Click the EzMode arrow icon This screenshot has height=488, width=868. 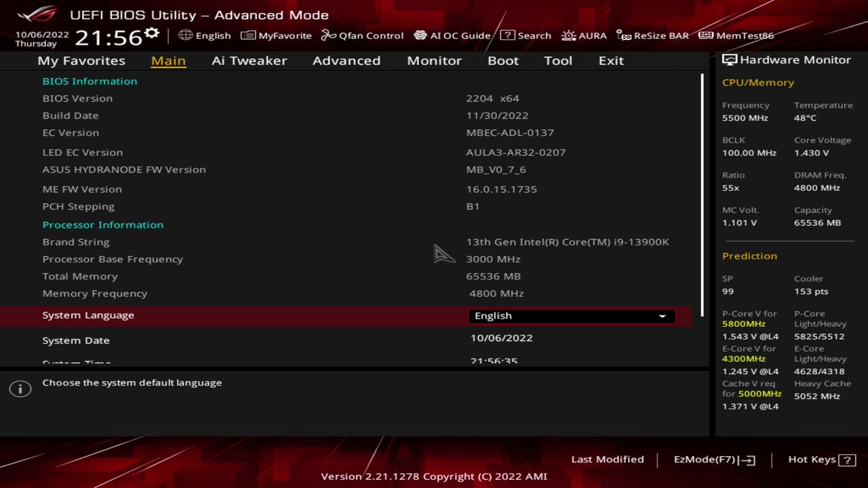tap(747, 460)
